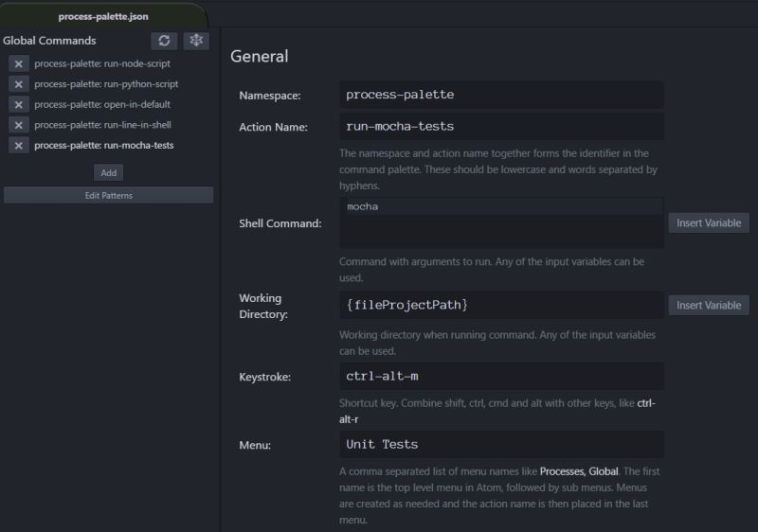Viewport: 758px width, 532px height.
Task: Click the Namespace input field
Action: click(501, 95)
